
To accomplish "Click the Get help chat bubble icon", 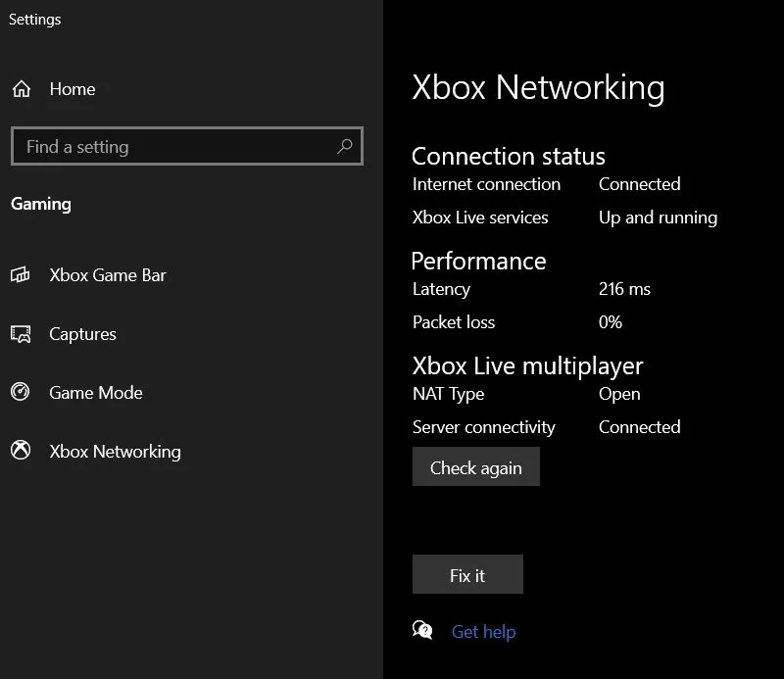I will (x=422, y=631).
